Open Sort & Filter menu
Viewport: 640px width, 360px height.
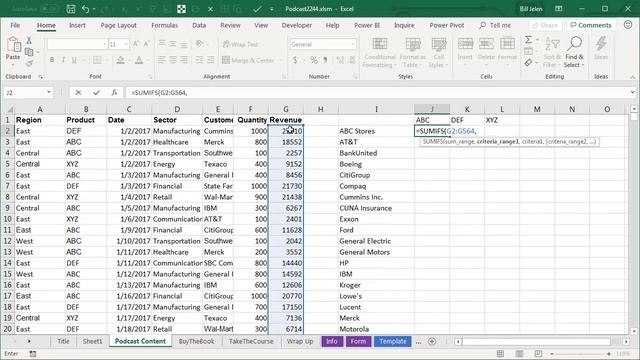point(552,52)
